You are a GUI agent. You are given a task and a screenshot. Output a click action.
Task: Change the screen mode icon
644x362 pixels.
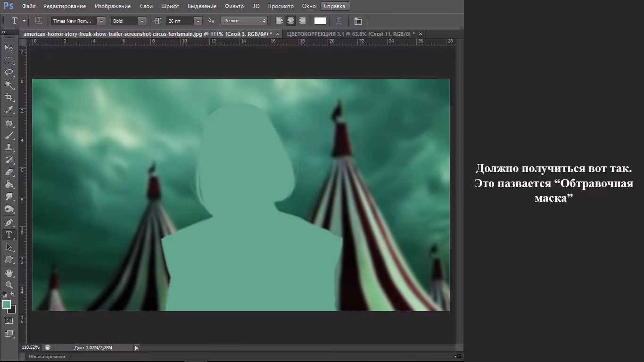coord(9,334)
